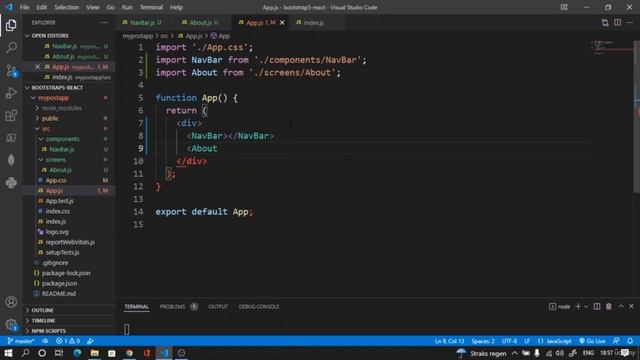
Task: Open logo.svg in the file tree
Action: (x=57, y=232)
